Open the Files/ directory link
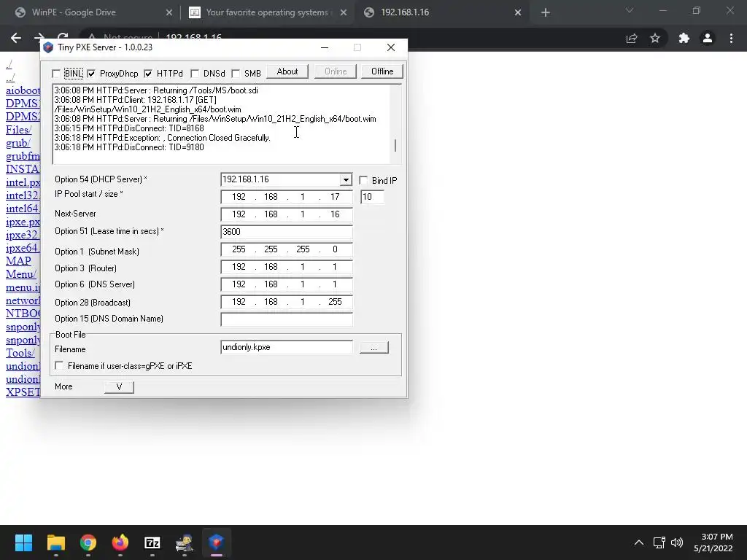 pyautogui.click(x=18, y=130)
